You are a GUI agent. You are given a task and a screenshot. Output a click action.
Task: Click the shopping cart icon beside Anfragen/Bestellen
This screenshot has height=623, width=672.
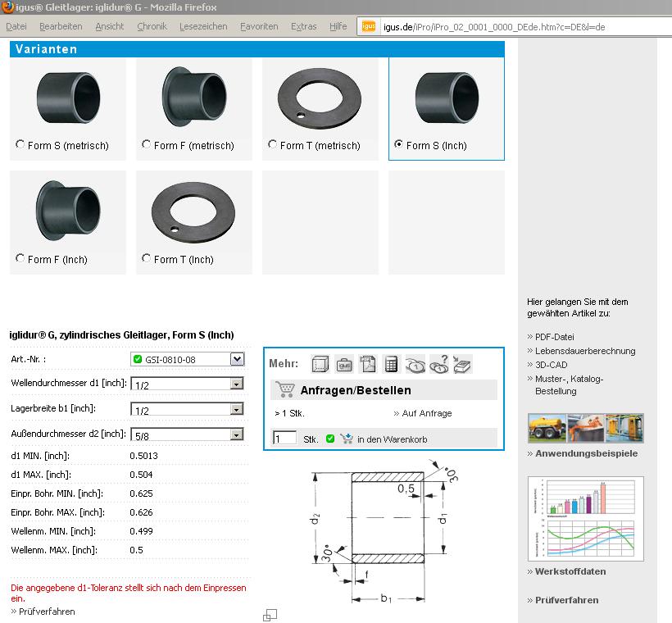tap(285, 389)
